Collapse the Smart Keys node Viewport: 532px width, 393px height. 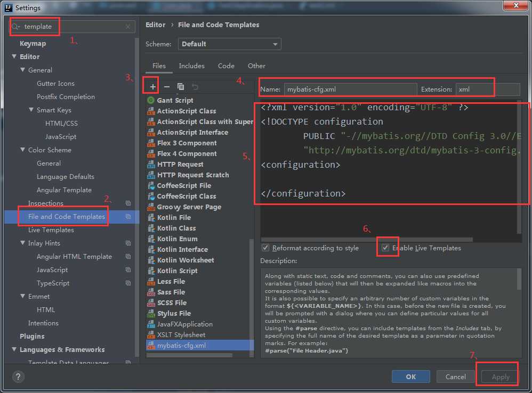click(x=31, y=110)
